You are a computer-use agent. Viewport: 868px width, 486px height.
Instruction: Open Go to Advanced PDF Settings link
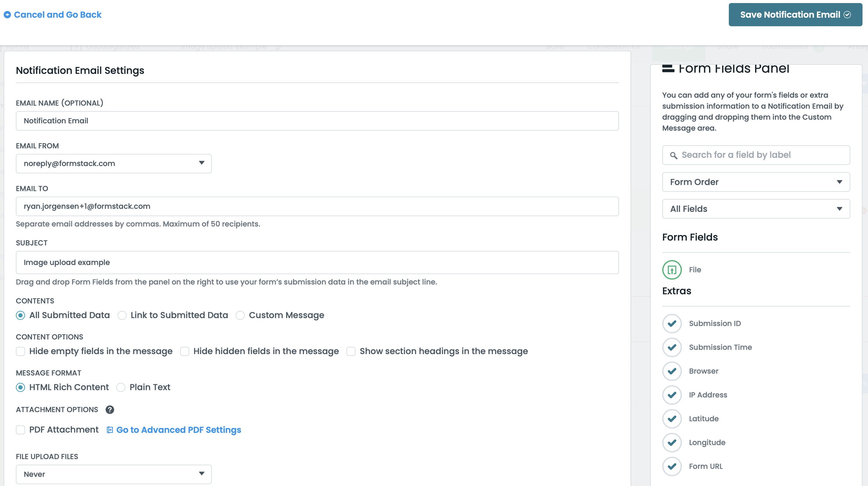179,430
